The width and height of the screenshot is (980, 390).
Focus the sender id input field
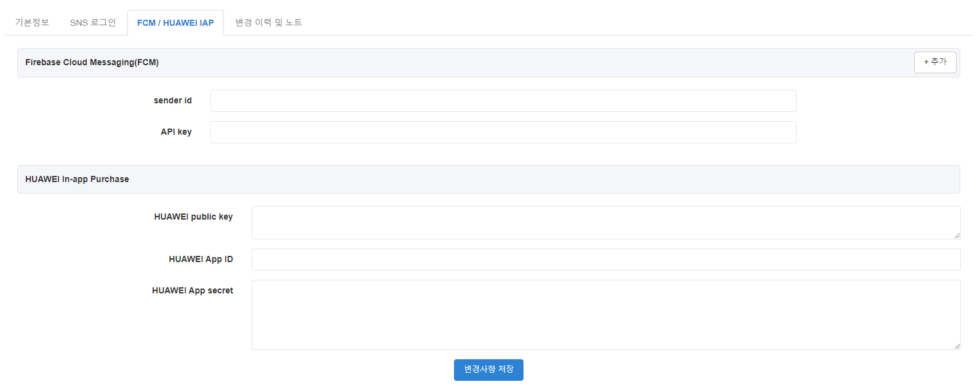(503, 101)
